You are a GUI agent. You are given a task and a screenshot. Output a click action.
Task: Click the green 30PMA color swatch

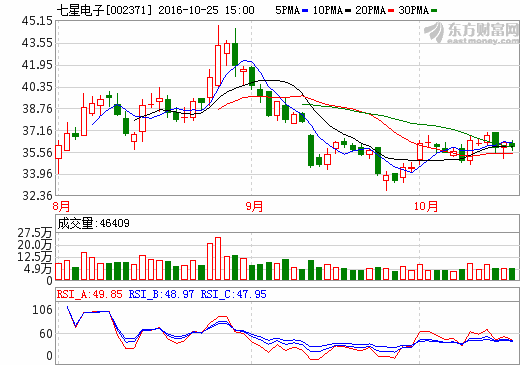click(434, 11)
